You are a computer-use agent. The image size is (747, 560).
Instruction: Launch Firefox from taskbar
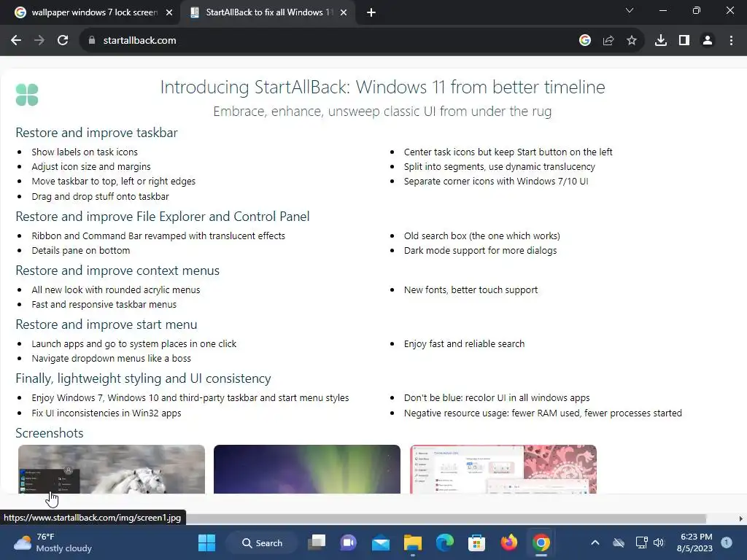508,542
